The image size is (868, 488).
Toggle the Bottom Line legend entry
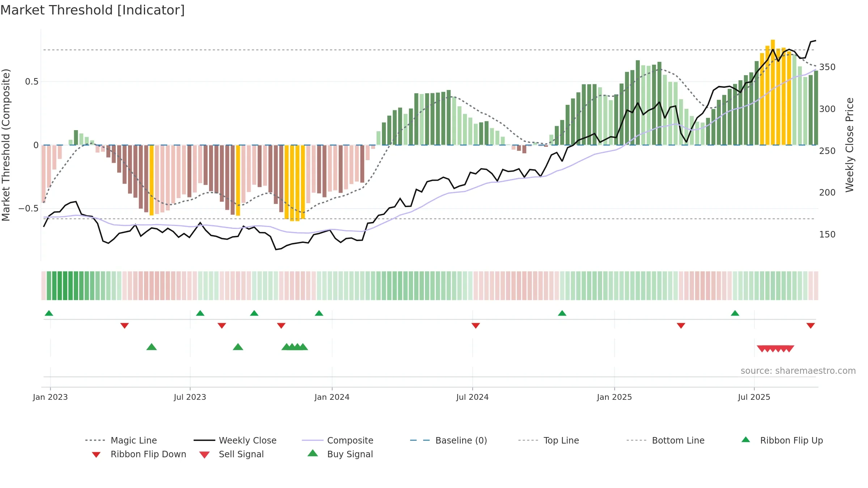[665, 440]
